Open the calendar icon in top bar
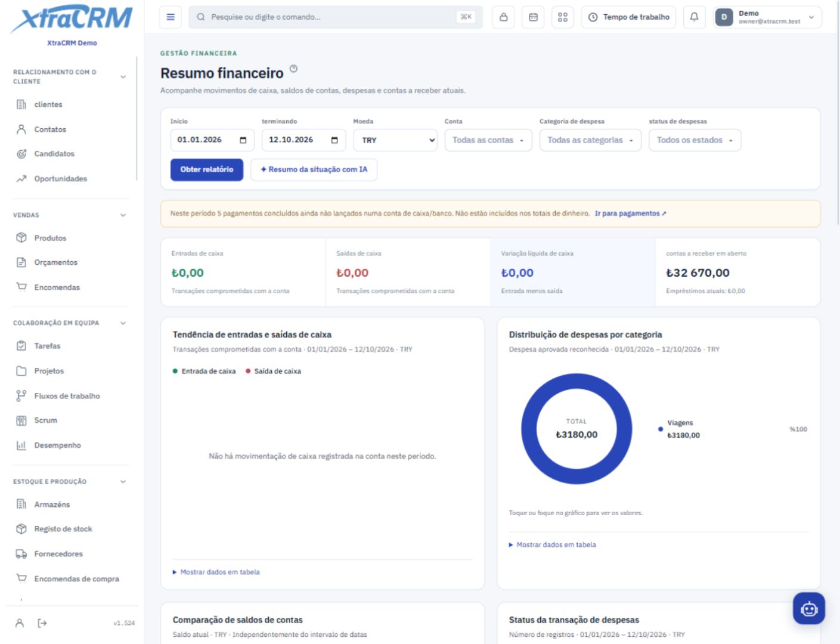This screenshot has width=840, height=644. 534,17
